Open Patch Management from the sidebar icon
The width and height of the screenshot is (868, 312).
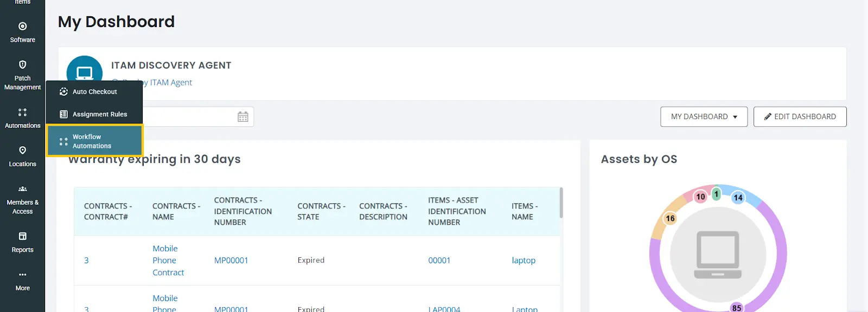(22, 65)
